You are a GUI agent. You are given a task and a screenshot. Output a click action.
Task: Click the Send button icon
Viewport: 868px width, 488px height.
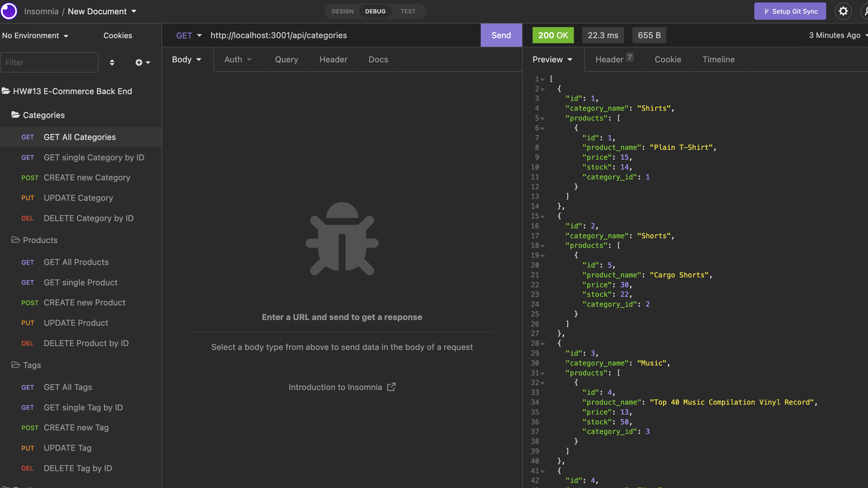[x=501, y=35]
